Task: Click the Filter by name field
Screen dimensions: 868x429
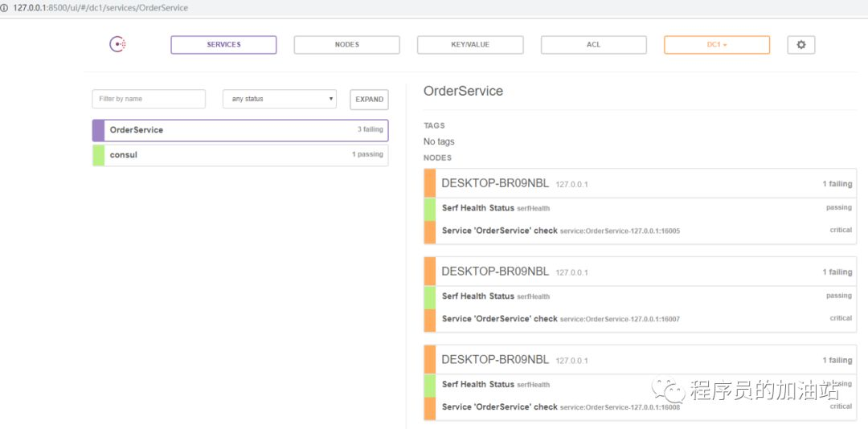Action: click(149, 99)
